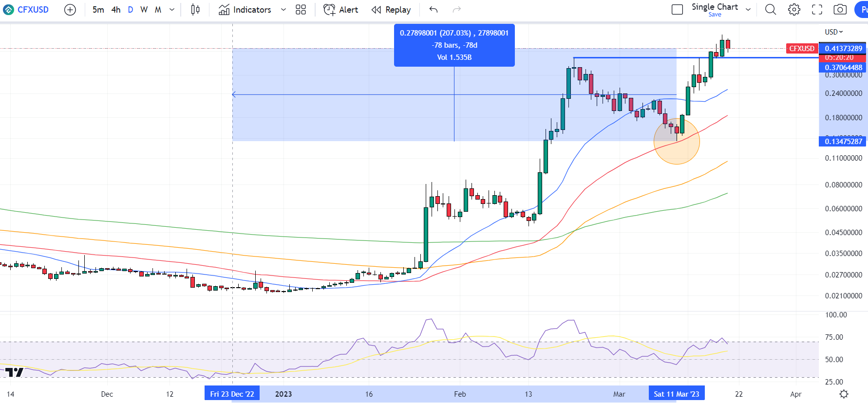Select the blue measurement info box

[454, 45]
